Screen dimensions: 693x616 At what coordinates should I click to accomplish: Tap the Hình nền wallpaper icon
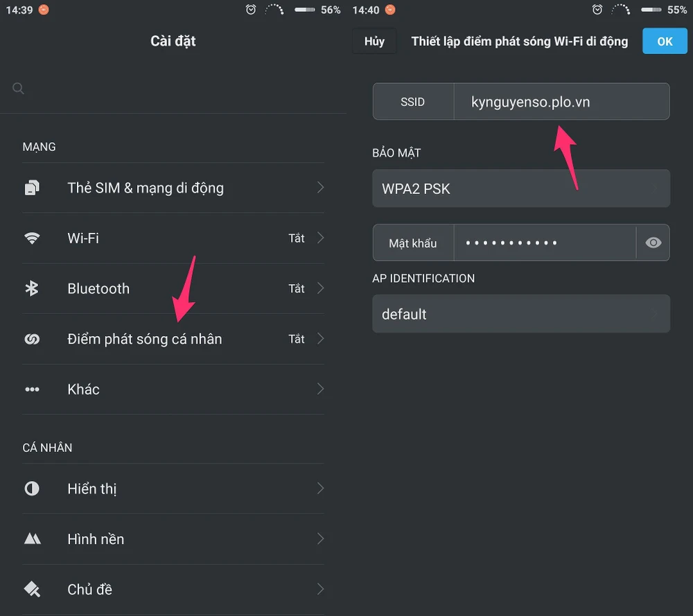click(x=32, y=539)
